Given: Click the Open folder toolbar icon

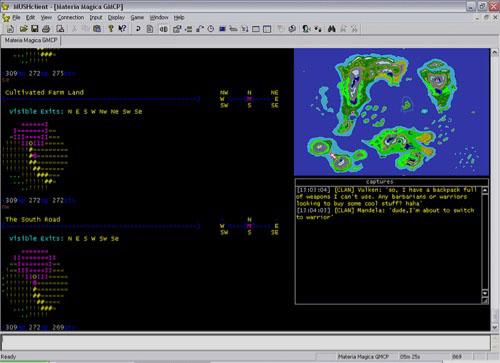Looking at the screenshot, I should [x=23, y=29].
